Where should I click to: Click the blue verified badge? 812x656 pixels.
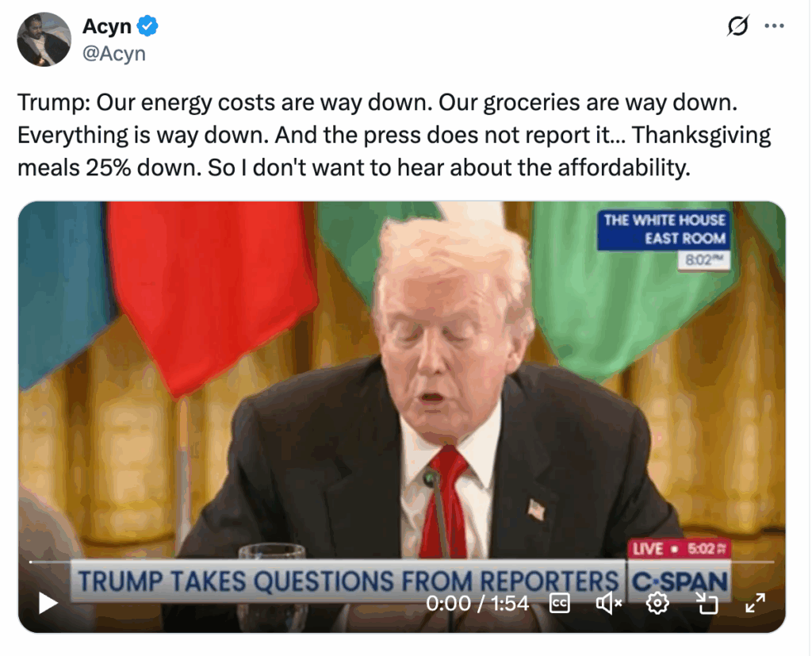[147, 26]
